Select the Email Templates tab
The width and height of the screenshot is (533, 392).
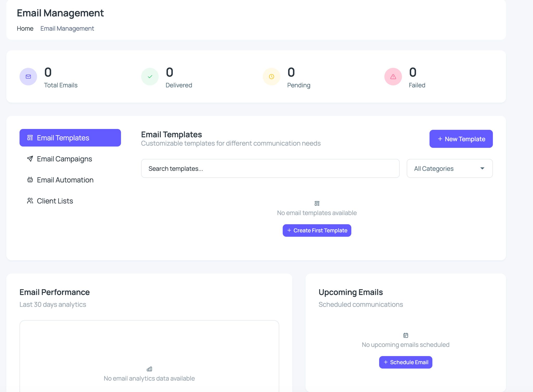(x=70, y=138)
